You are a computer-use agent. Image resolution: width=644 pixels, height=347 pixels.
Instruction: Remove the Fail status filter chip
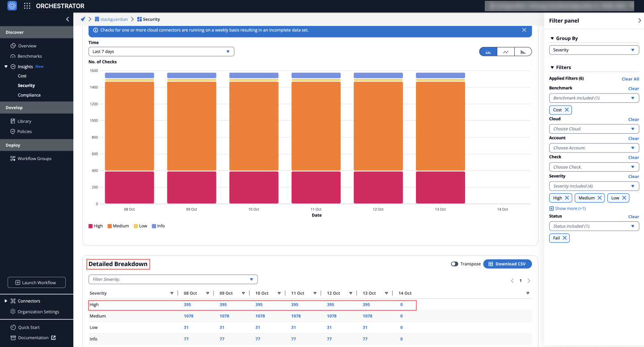[x=565, y=238]
